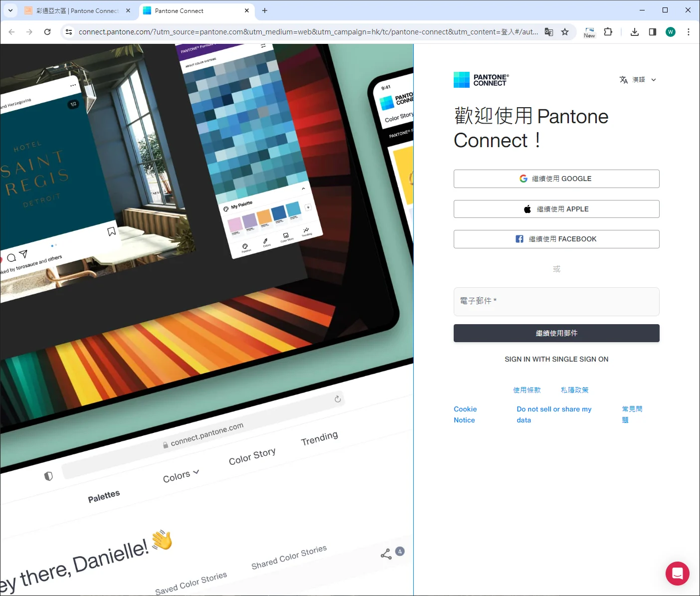700x596 pixels.
Task: Click Sign in with Single Sign On
Action: pos(556,359)
